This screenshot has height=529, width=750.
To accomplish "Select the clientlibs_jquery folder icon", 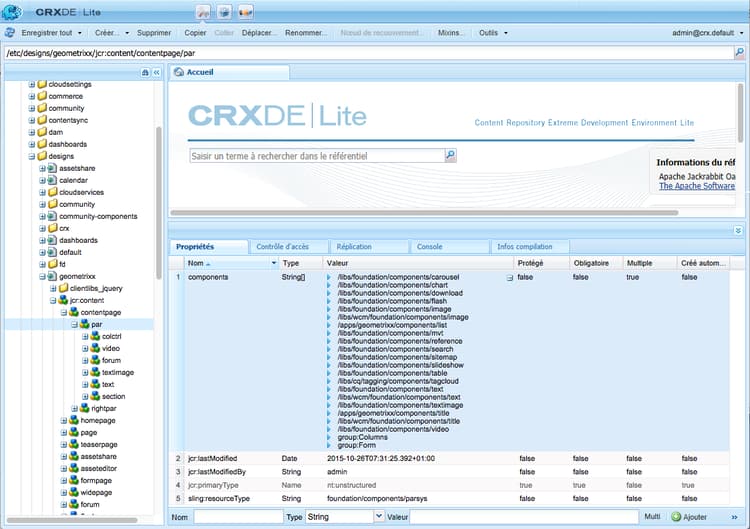I will [x=63, y=288].
